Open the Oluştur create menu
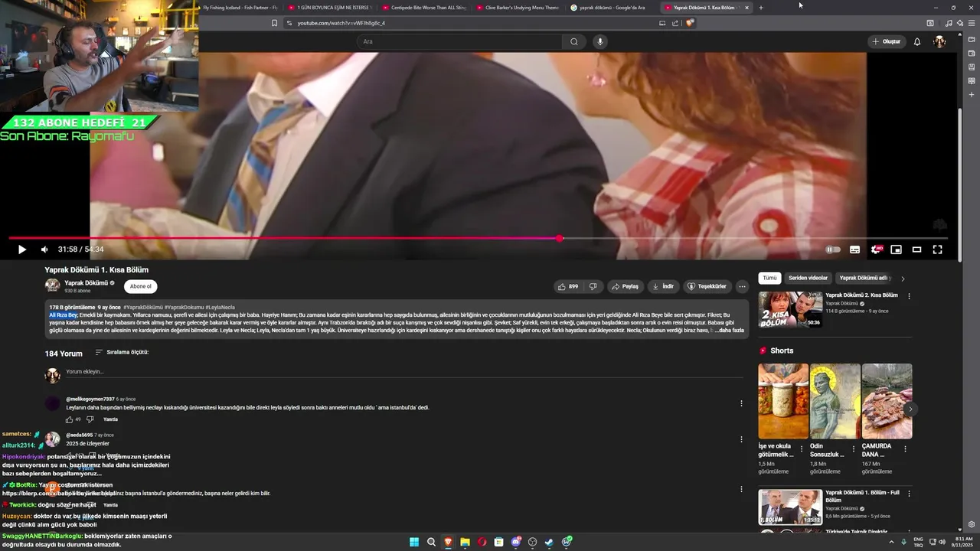Screen dimensions: 980x551 pos(886,41)
